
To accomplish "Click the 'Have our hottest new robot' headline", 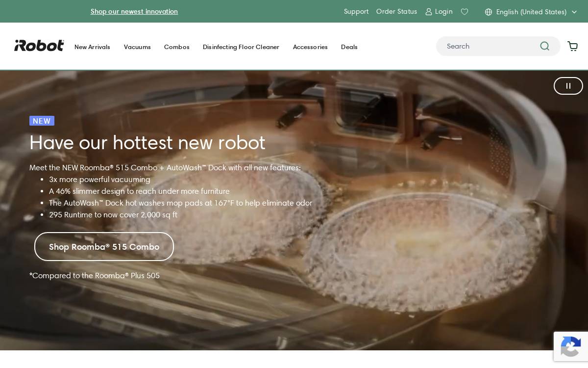I will click(147, 143).
